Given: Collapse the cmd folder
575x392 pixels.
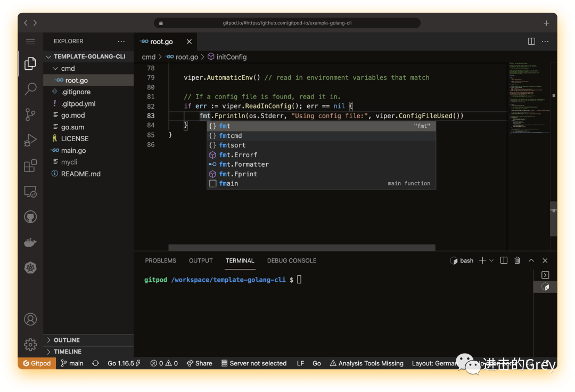Looking at the screenshot, I should (x=88, y=69).
